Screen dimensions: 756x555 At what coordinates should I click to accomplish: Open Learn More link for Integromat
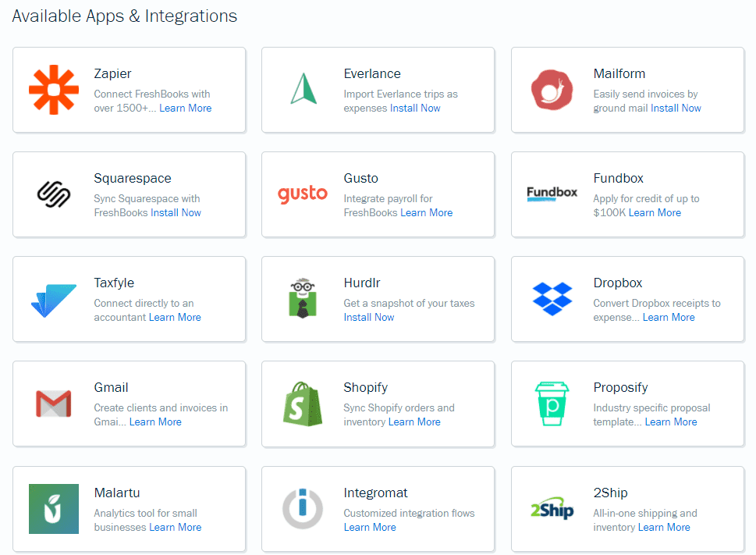coord(370,527)
